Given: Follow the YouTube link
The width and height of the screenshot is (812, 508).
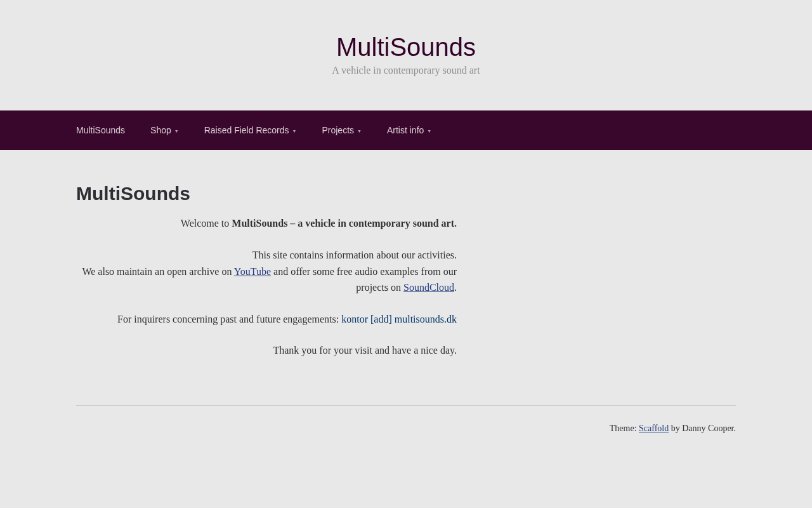Looking at the screenshot, I should pyautogui.click(x=252, y=272).
